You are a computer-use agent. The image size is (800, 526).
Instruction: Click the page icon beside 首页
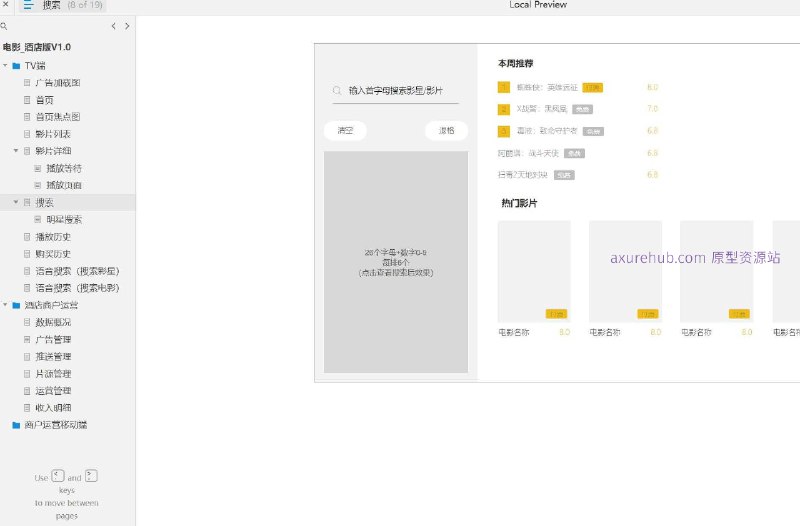pyautogui.click(x=27, y=100)
